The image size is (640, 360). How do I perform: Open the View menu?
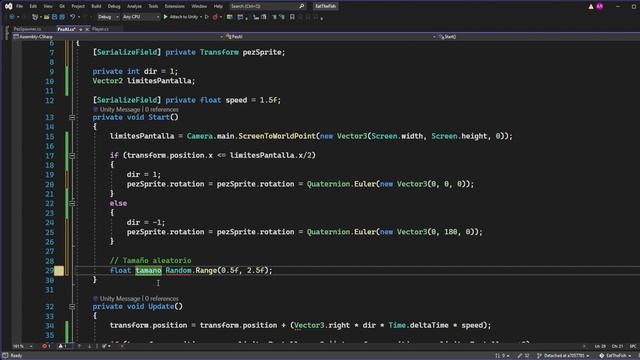coord(48,6)
